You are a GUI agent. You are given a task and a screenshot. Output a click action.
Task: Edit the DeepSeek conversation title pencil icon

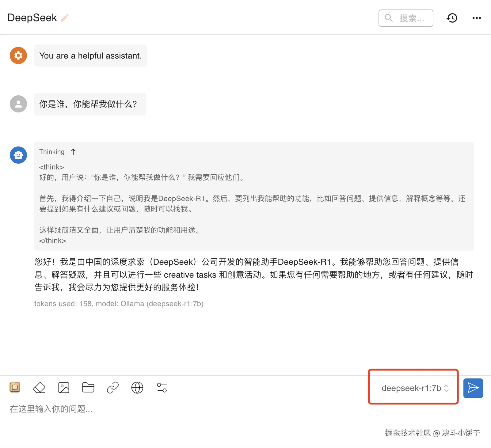(65, 18)
